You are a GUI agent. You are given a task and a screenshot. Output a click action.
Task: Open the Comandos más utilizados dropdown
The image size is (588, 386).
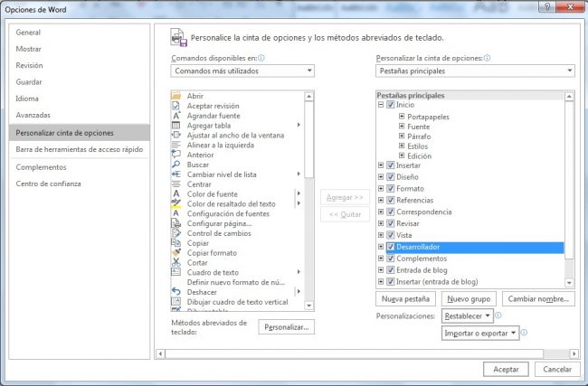click(x=242, y=71)
